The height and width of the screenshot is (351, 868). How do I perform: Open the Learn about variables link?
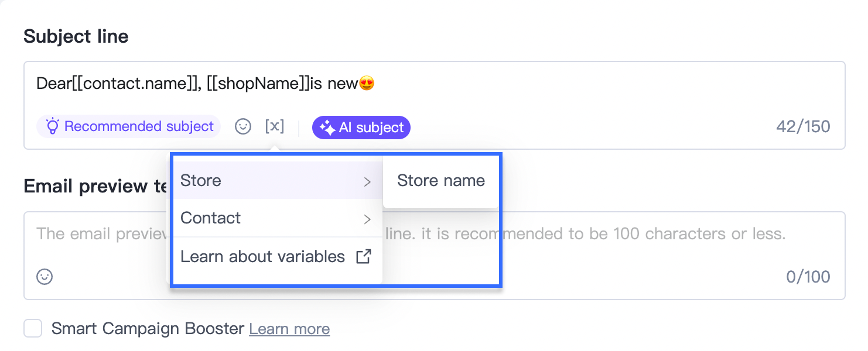point(262,256)
